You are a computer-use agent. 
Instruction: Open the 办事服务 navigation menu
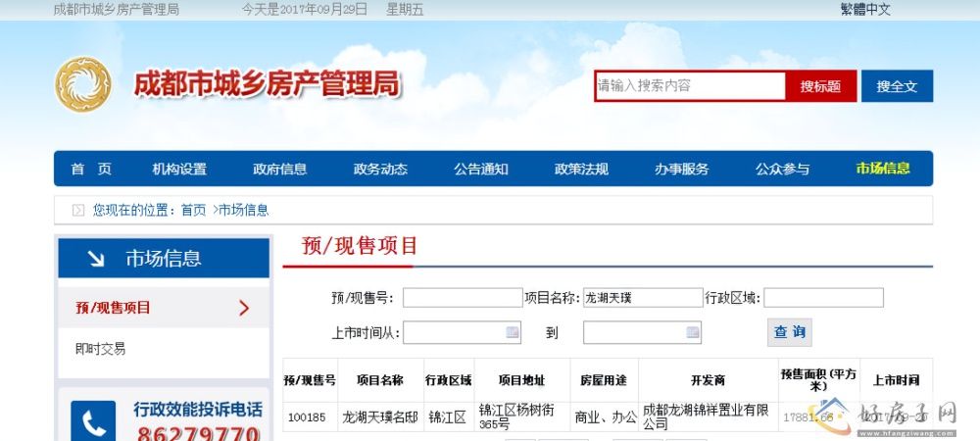(682, 169)
